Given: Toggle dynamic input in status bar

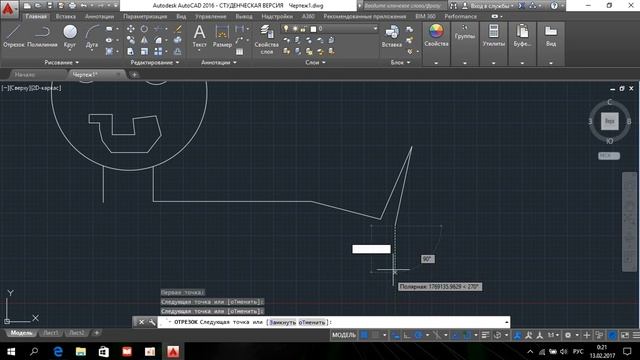Looking at the screenshot, I should (396, 335).
